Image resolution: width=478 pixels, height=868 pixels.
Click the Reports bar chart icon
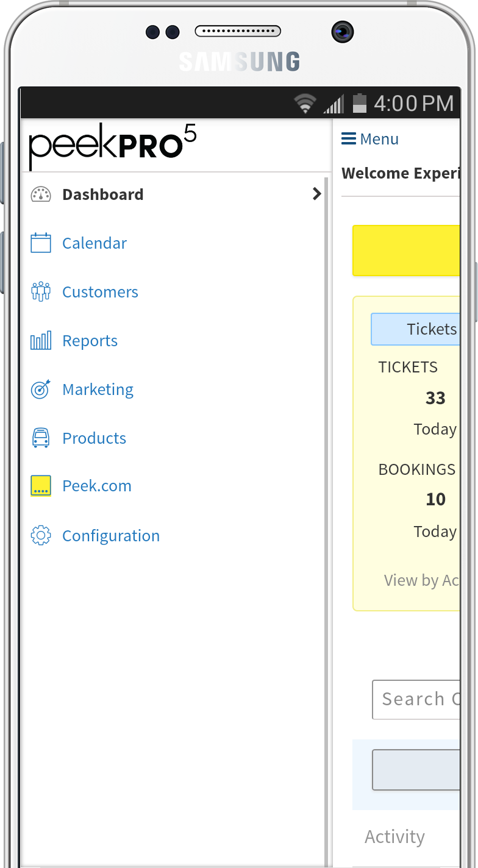[41, 341]
